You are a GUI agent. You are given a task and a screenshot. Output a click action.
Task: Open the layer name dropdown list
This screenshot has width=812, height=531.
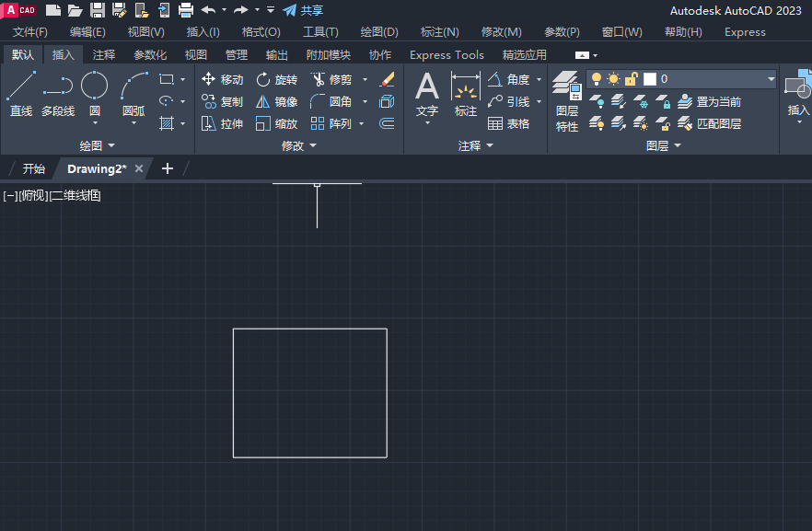pyautogui.click(x=771, y=79)
